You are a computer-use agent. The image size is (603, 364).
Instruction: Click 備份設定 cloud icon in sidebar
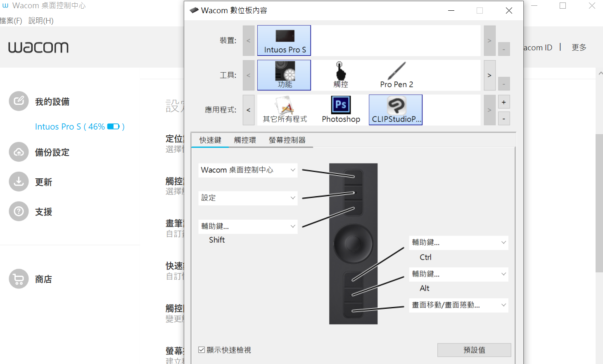(19, 152)
